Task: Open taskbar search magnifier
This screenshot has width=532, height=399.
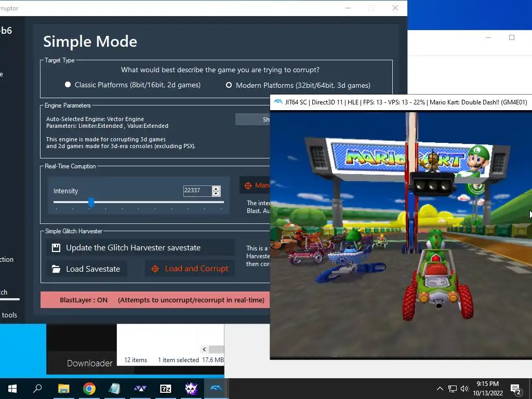Action: click(37, 389)
